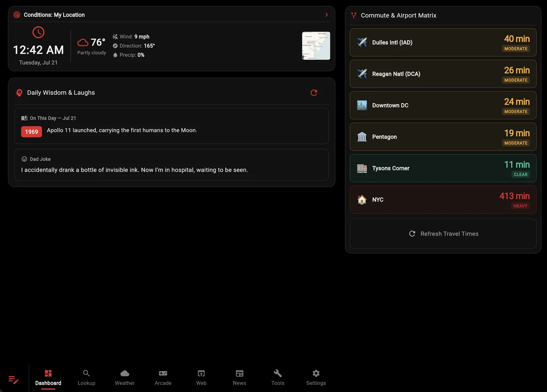Switch to the Weather tab
The image size is (547, 392).
click(x=125, y=377)
